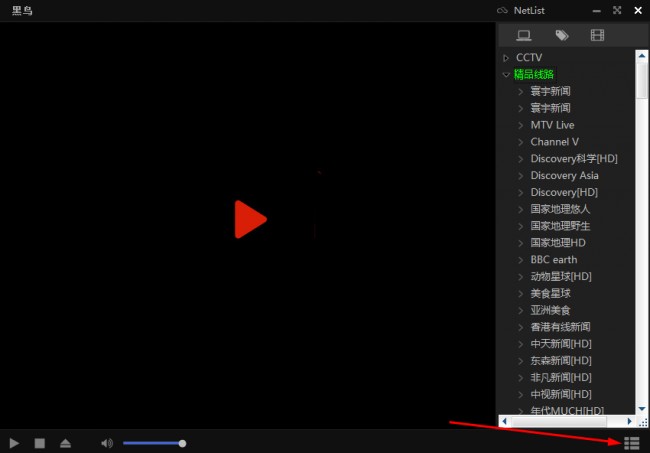Image resolution: width=650 pixels, height=453 pixels.
Task: Select 国家地理野生 channel
Action: (x=560, y=226)
